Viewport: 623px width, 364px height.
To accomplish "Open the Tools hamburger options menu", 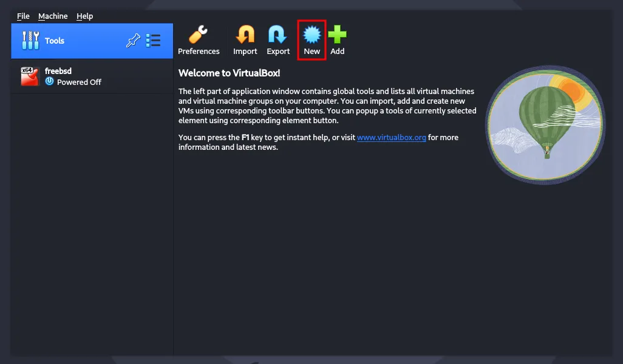I will [x=153, y=40].
